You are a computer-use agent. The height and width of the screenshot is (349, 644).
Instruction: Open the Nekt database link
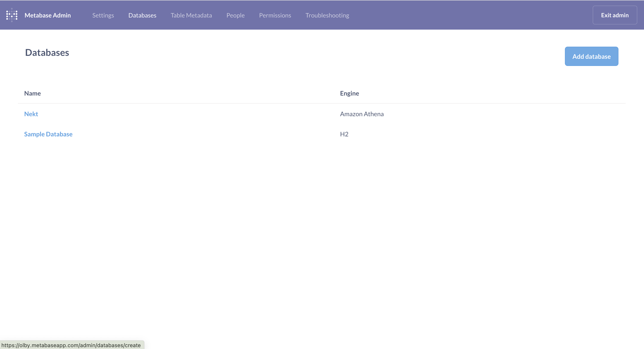coord(31,114)
